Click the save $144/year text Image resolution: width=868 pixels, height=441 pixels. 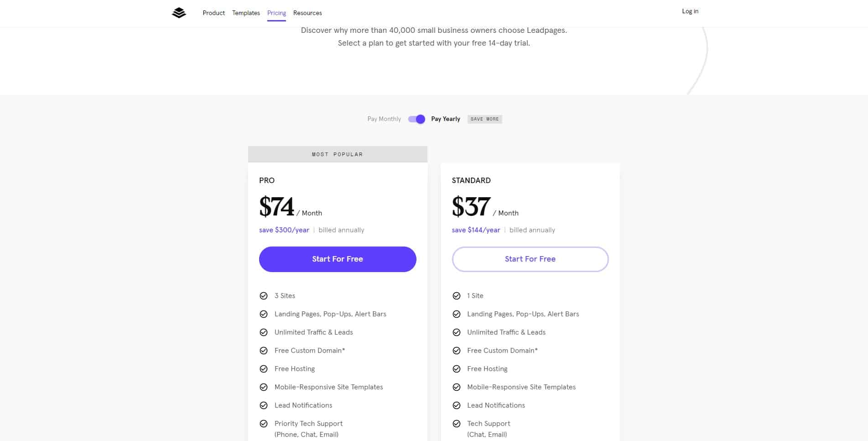coord(476,230)
